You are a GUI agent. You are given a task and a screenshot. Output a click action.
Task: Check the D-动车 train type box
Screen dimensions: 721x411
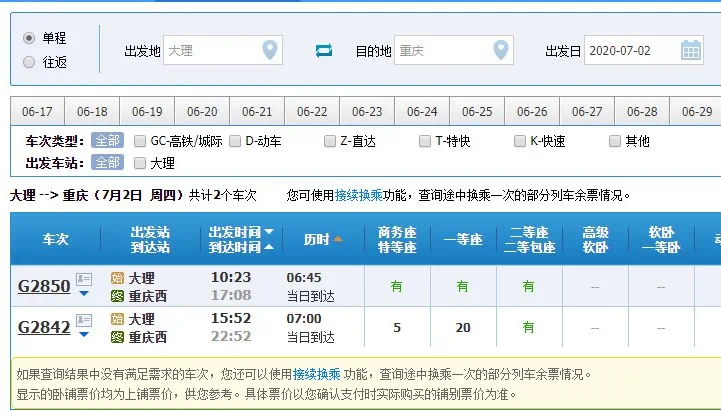[x=235, y=141]
